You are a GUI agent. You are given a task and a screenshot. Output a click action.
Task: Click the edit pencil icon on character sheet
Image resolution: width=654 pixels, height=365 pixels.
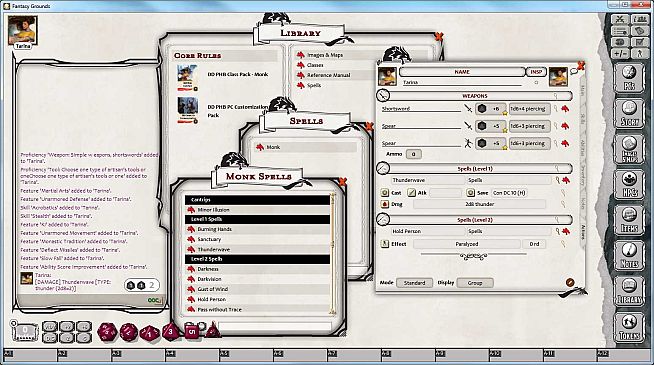[570, 283]
